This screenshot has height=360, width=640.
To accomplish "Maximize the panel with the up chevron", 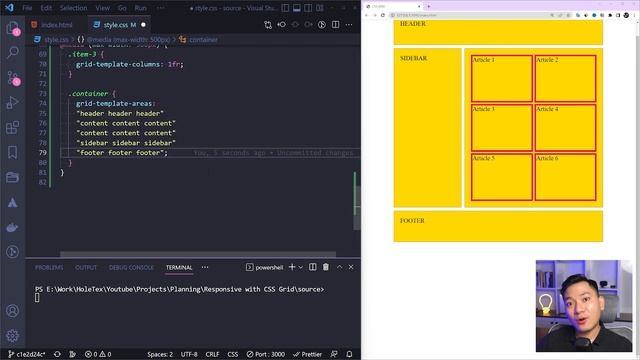I will (x=340, y=267).
